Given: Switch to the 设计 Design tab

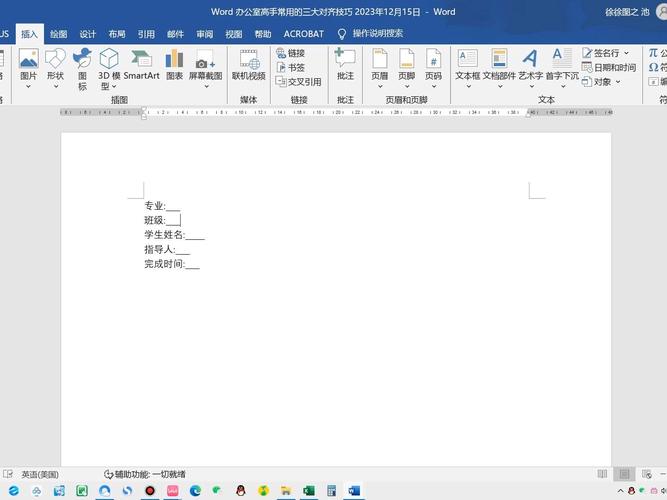Looking at the screenshot, I should [88, 34].
